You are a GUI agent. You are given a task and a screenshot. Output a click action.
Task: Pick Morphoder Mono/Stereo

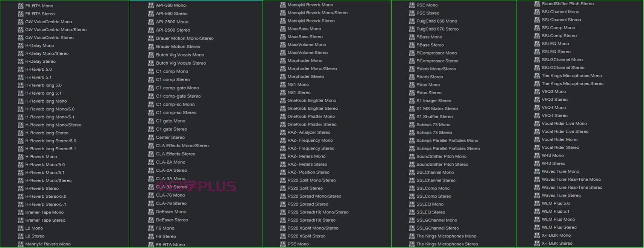coord(312,69)
